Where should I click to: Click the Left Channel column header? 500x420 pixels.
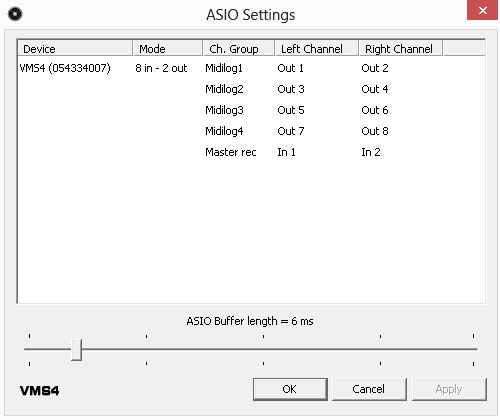317,49
